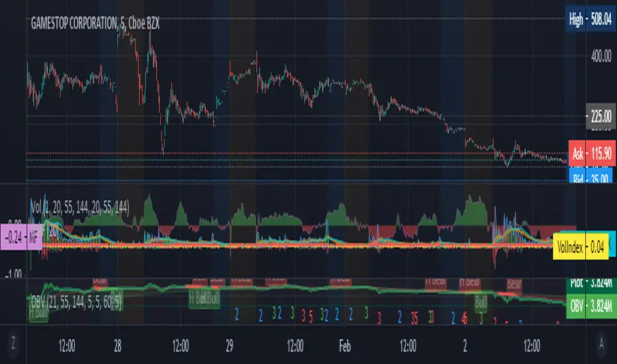Viewport: 617px width, 364px height.
Task: Toggle the A auto-scale button
Action: [601, 344]
